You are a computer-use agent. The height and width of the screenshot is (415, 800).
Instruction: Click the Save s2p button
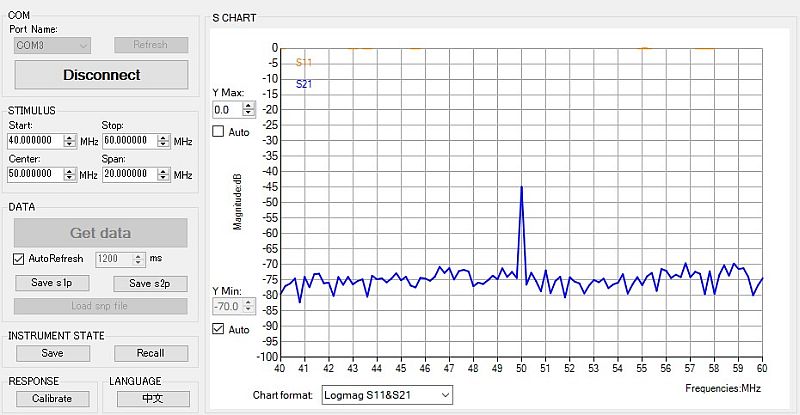click(150, 283)
